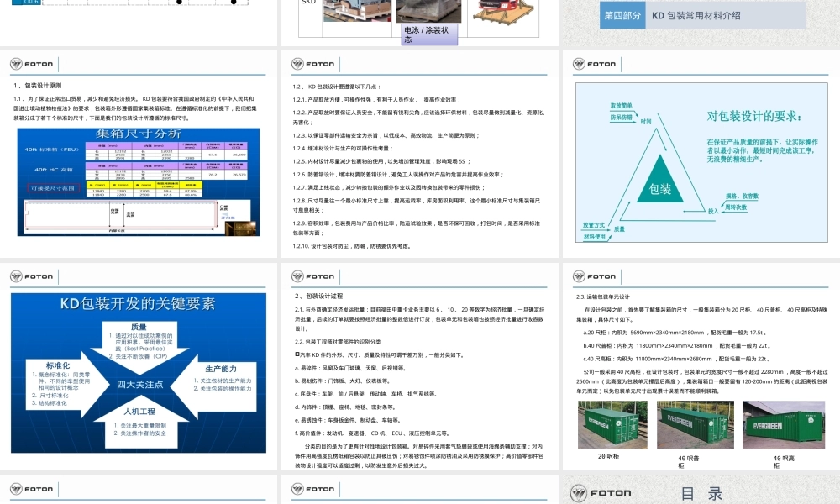This screenshot has height=504, width=840.
Task: Click the blue 第四部分 label
Action: point(622,15)
